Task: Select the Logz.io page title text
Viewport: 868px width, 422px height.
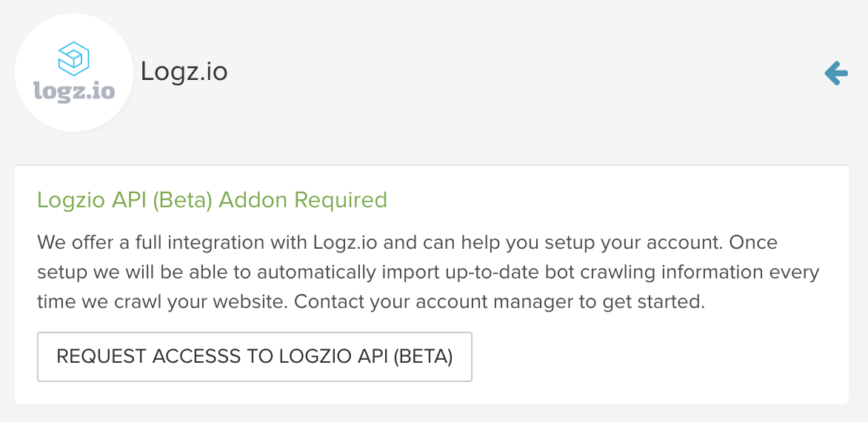Action: (x=184, y=73)
